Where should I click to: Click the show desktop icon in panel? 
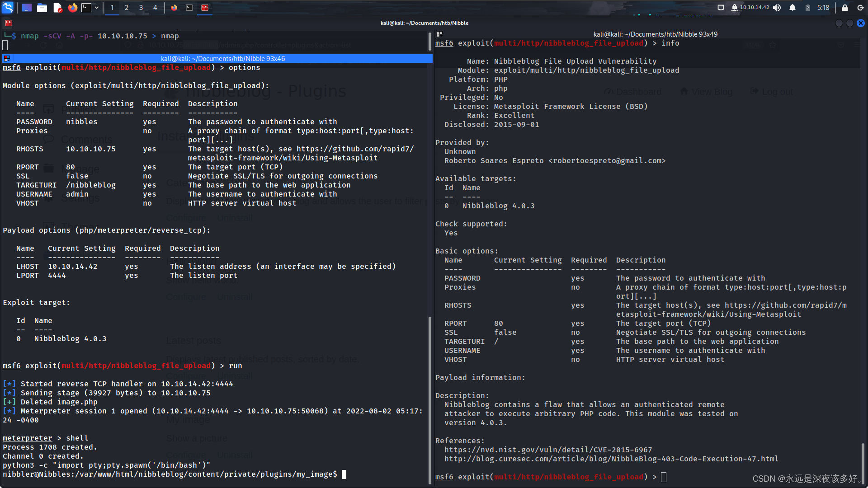pos(27,8)
